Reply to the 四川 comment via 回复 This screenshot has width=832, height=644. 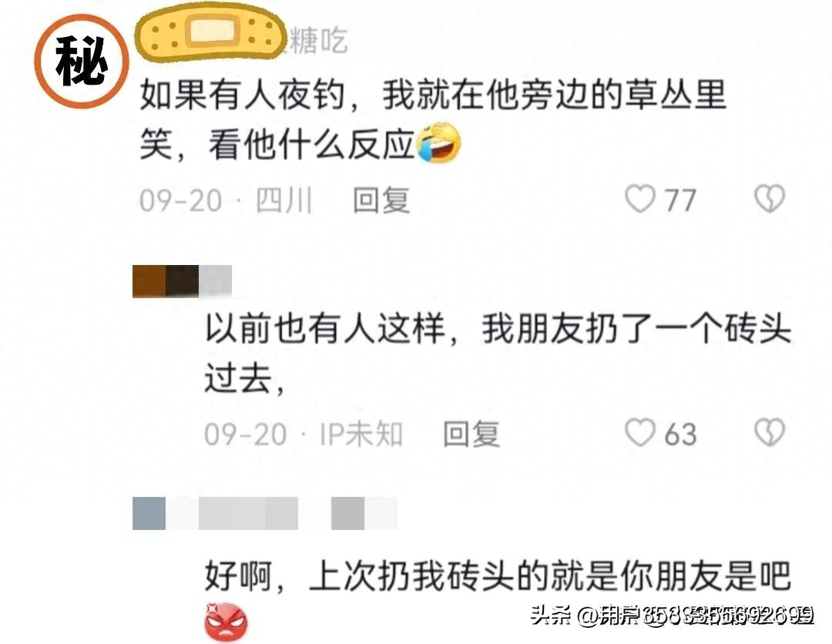click(x=381, y=200)
